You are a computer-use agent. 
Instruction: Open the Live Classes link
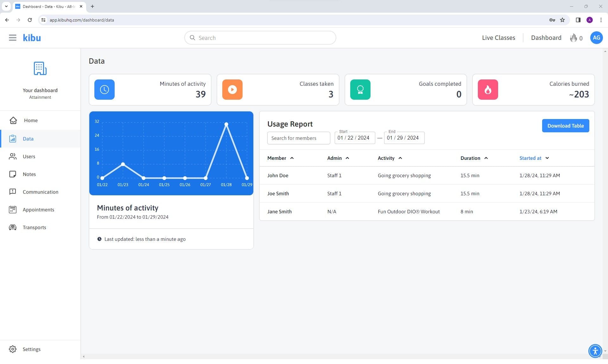click(x=498, y=38)
